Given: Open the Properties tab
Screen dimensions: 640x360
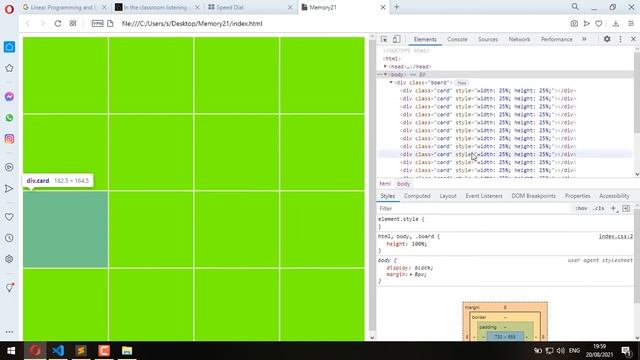Looking at the screenshot, I should click(578, 196).
